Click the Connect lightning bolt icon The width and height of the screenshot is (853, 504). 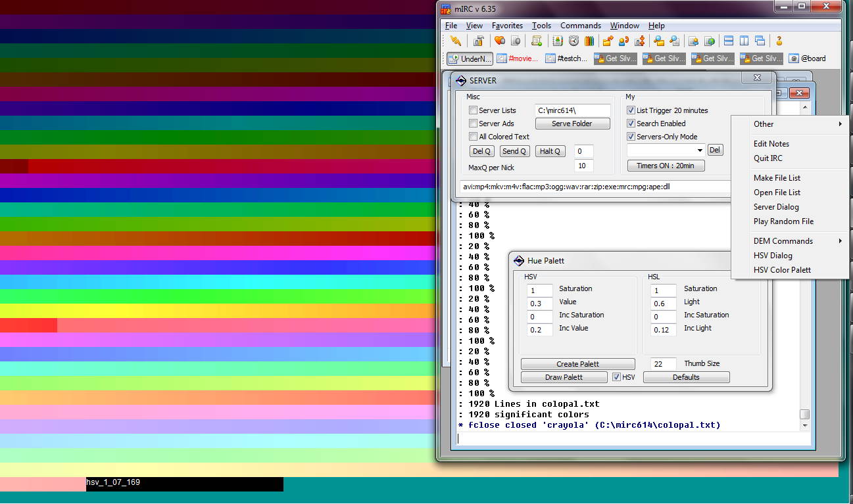455,41
